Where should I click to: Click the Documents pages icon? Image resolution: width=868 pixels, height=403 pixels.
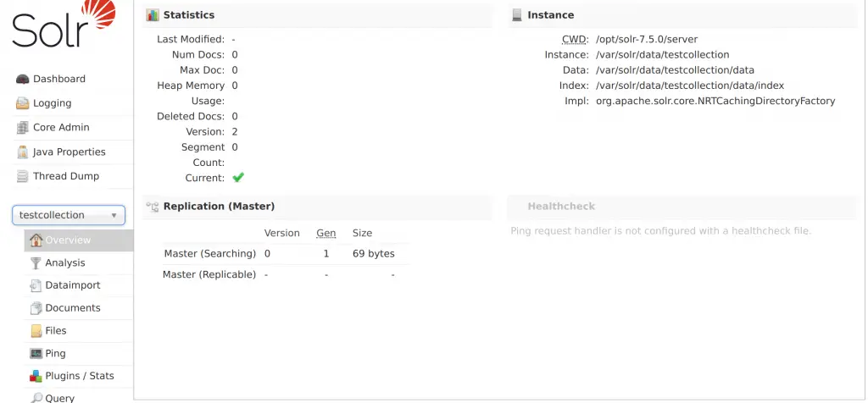[x=36, y=308]
